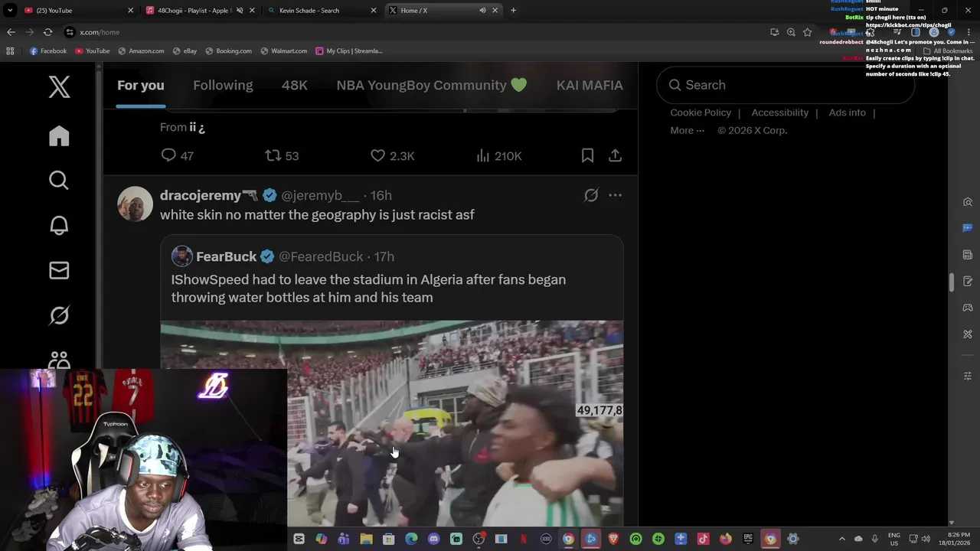Open Notifications bell icon
Viewport: 980px width, 551px height.
click(x=59, y=225)
